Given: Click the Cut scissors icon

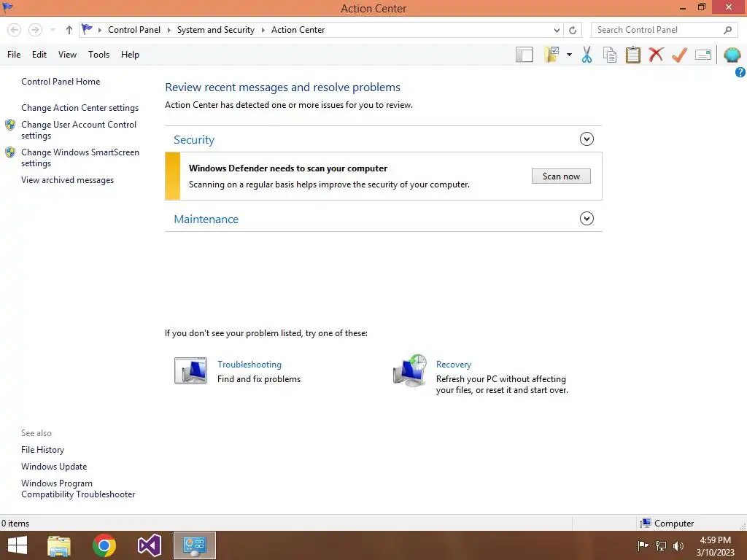Looking at the screenshot, I should [587, 55].
